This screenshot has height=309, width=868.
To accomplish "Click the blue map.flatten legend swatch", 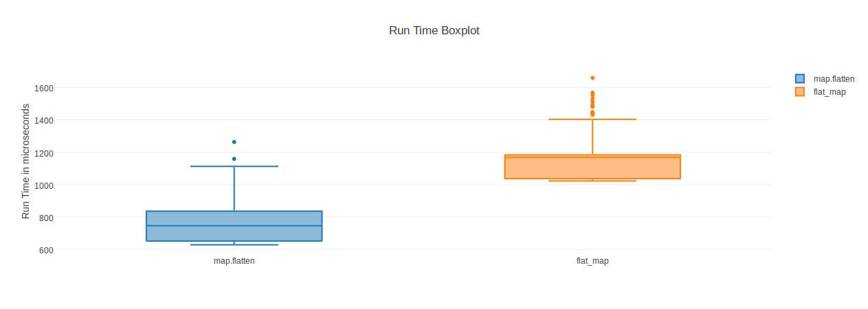I will point(800,79).
